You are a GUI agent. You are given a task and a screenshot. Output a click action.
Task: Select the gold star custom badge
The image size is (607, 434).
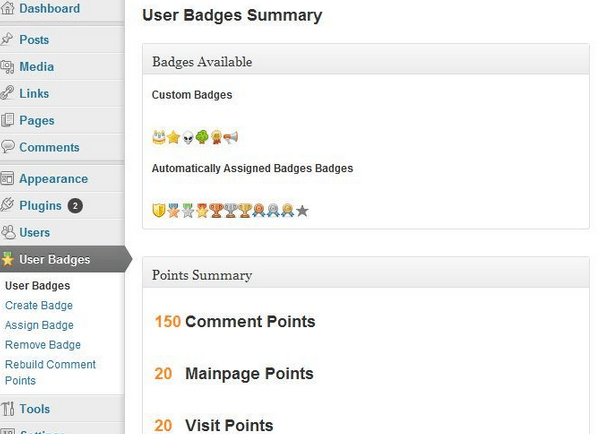click(x=173, y=137)
